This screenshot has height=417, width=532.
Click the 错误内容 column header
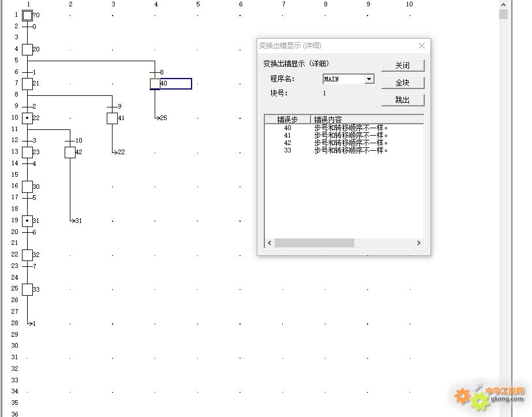(367, 119)
